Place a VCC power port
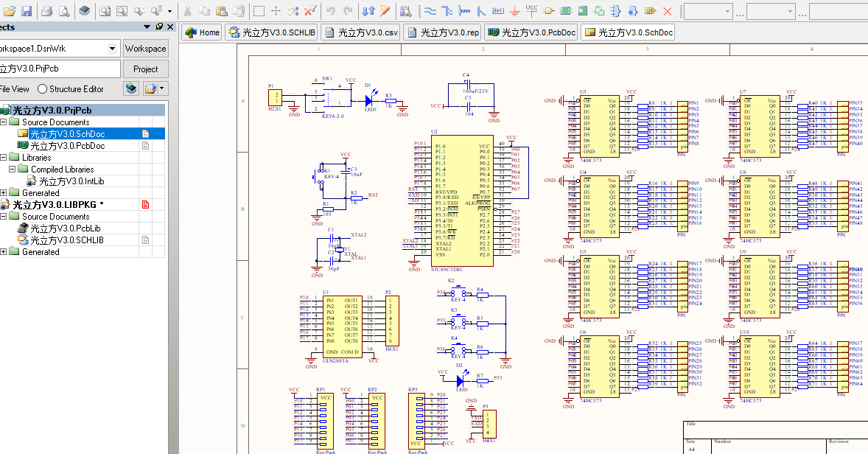 point(531,10)
